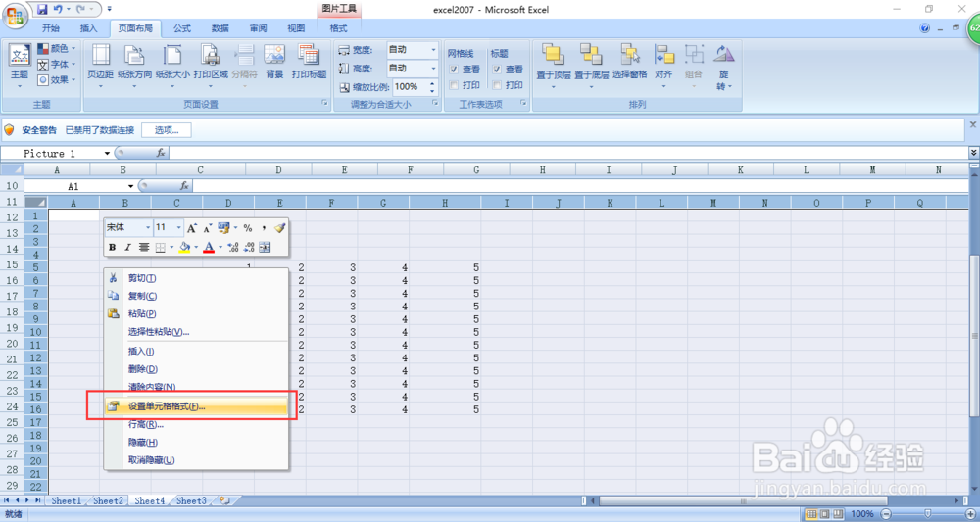Viewport: 980px width, 522px height.
Task: Open Customize Quick Access Toolbar dropdown
Action: 110,10
